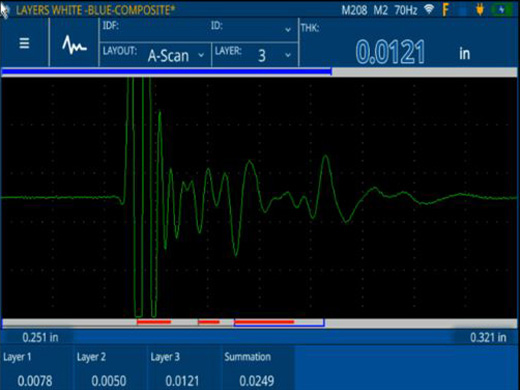Expand the ID field dropdown arrow

tap(288, 30)
